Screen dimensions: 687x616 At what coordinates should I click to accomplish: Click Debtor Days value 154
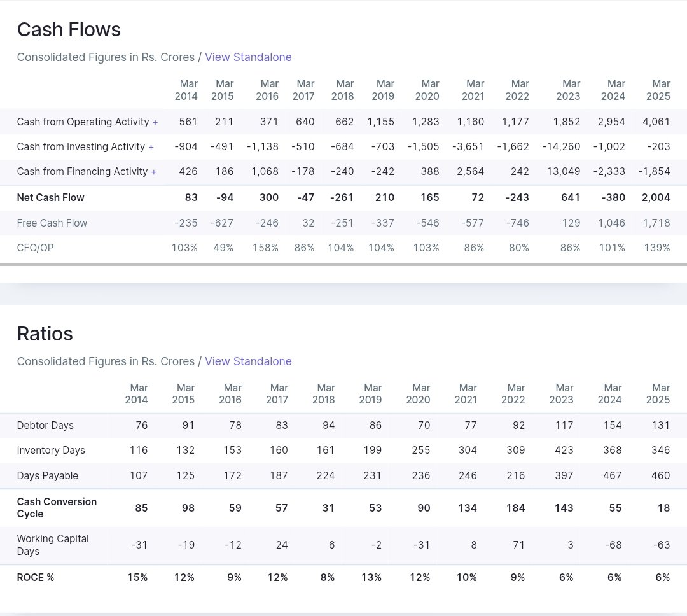(x=613, y=425)
